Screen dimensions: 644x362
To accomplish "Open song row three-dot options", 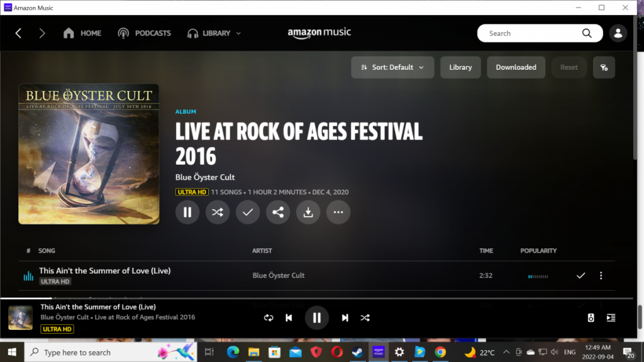I will pos(601,275).
